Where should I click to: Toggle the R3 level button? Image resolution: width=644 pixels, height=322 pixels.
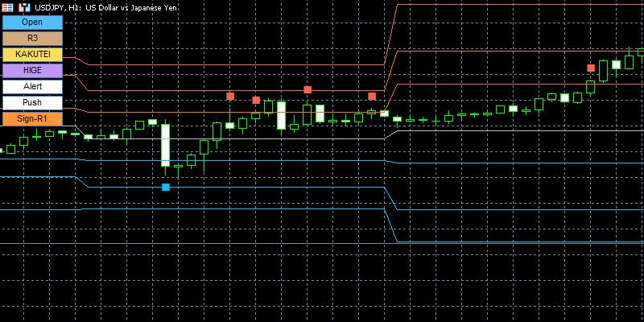(x=32, y=38)
